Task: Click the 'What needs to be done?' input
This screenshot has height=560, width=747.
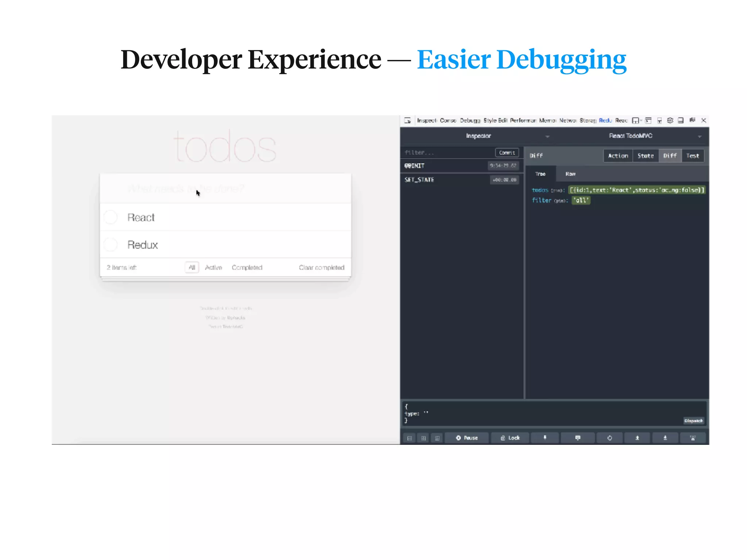Action: (x=225, y=188)
